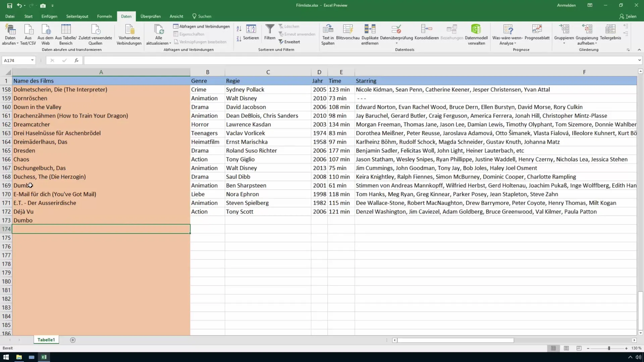
Task: Click the insert function fx icon
Action: [76, 60]
